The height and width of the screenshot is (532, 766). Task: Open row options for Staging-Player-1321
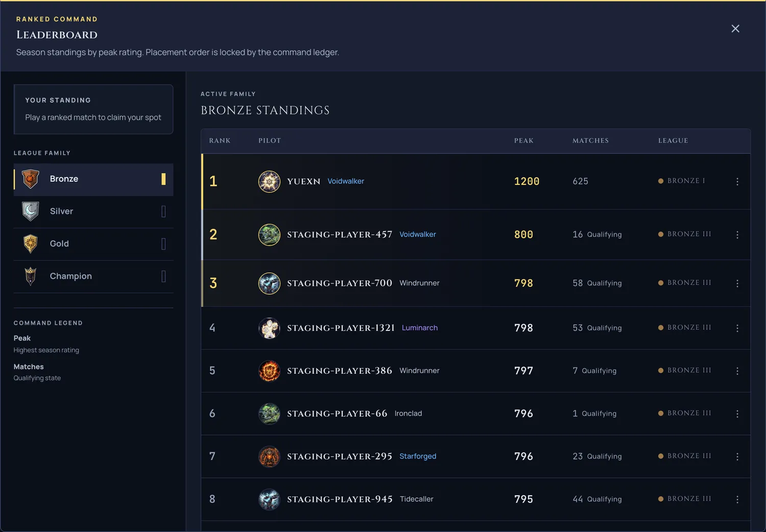(x=737, y=328)
